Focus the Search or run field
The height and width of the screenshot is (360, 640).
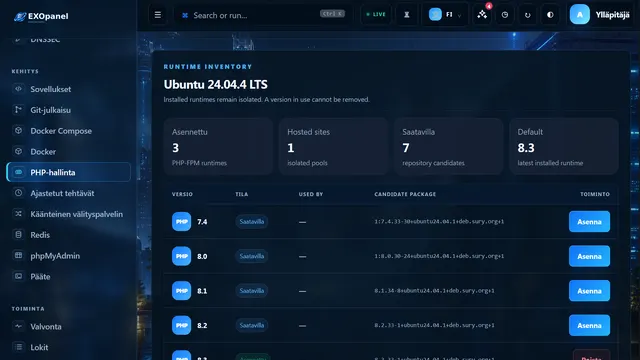point(262,15)
